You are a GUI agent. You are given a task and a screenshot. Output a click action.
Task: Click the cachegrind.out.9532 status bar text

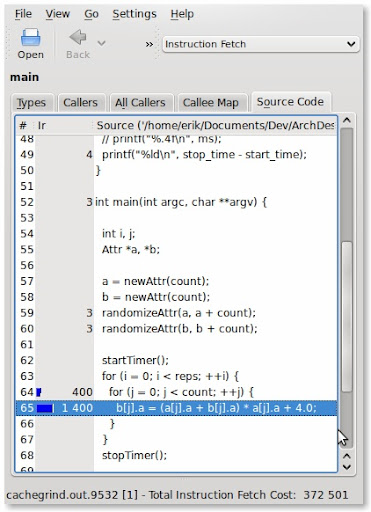pyautogui.click(x=62, y=495)
